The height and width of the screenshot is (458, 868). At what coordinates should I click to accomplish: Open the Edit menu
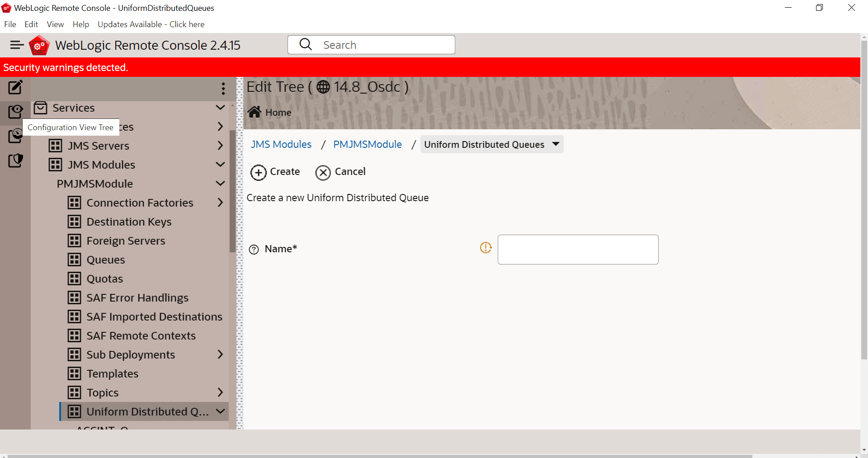(31, 24)
